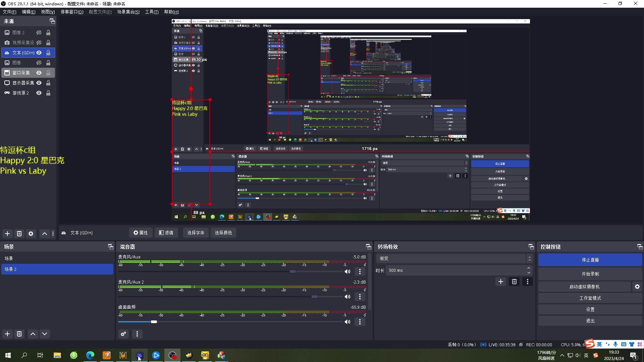Increase transition duration 300 ms stepper
Screen dimensions: 644x362
tap(529, 268)
